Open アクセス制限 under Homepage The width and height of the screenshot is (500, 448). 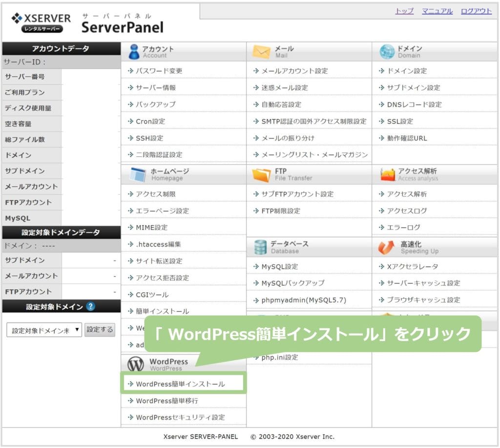pyautogui.click(x=156, y=194)
